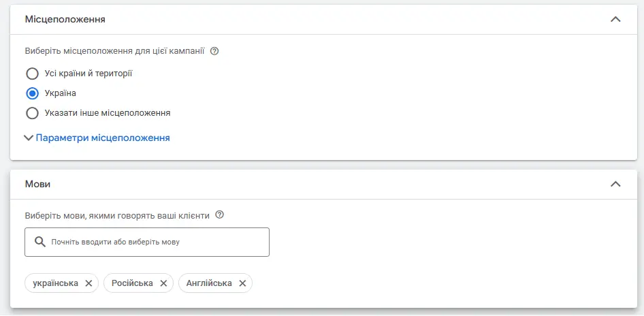Image resolution: width=644 pixels, height=316 pixels.
Task: Expand 'Параметри місцеположення' chevron arrow
Action: click(28, 138)
